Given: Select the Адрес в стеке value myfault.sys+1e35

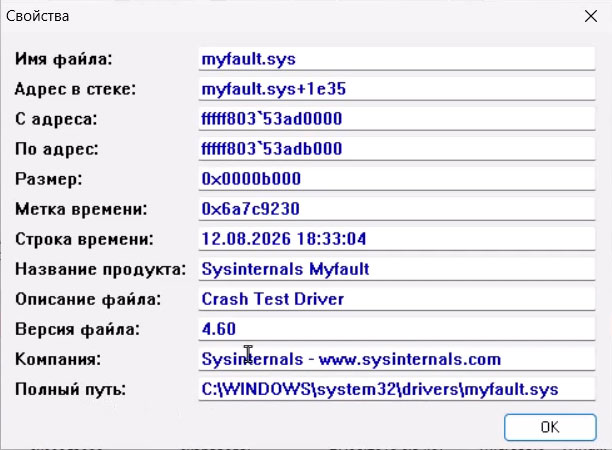Looking at the screenshot, I should (x=397, y=89).
